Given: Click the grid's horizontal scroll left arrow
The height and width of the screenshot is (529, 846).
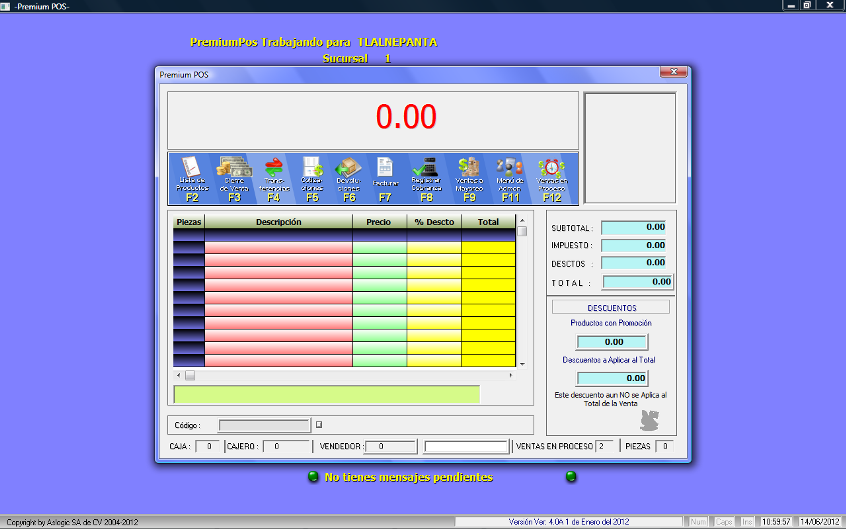Looking at the screenshot, I should tap(179, 375).
